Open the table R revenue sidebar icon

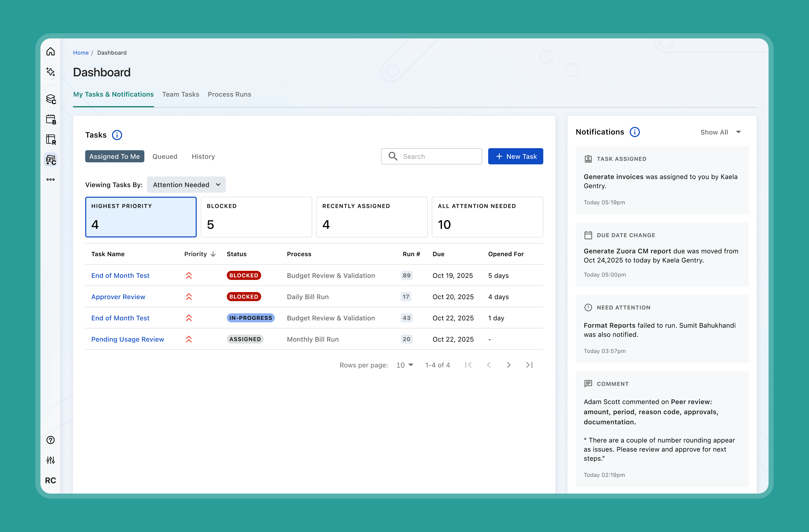51,139
